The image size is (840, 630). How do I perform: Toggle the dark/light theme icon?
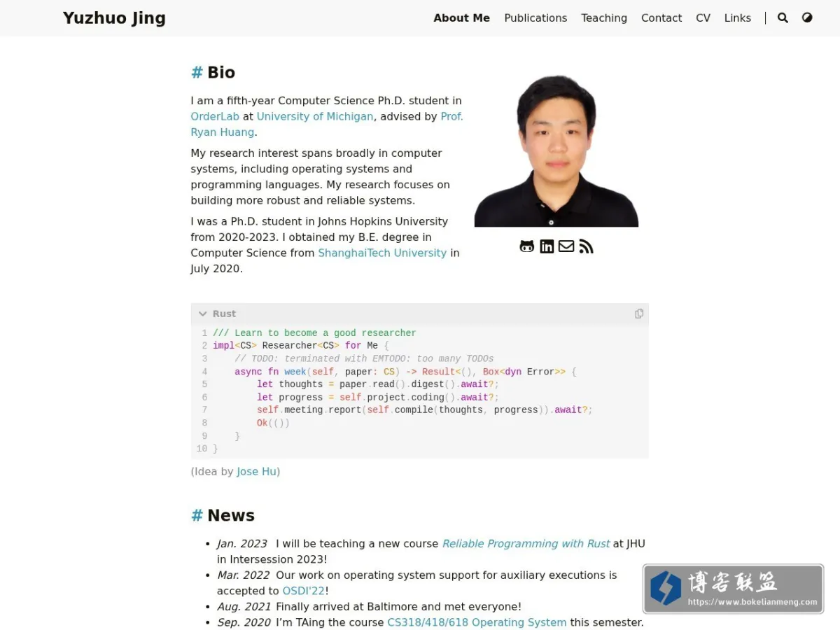tap(807, 18)
